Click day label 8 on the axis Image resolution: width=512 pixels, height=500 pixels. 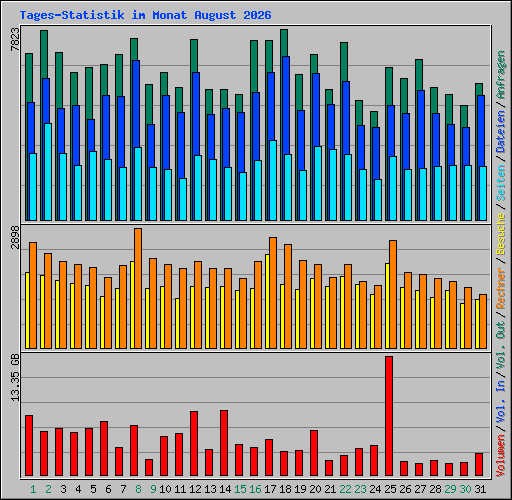click(138, 489)
